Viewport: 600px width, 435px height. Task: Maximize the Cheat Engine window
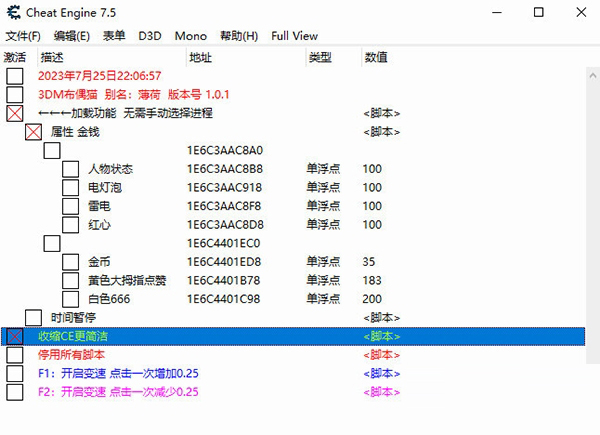538,13
